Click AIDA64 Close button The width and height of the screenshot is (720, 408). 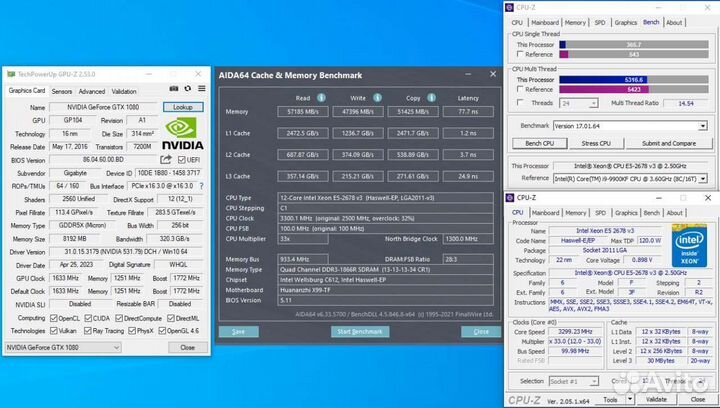[x=481, y=331]
